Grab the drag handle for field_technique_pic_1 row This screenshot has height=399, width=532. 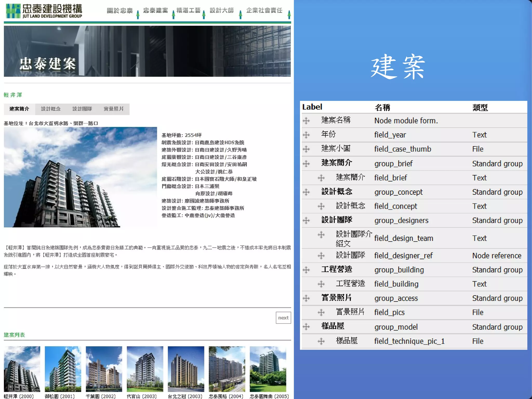pyautogui.click(x=321, y=341)
